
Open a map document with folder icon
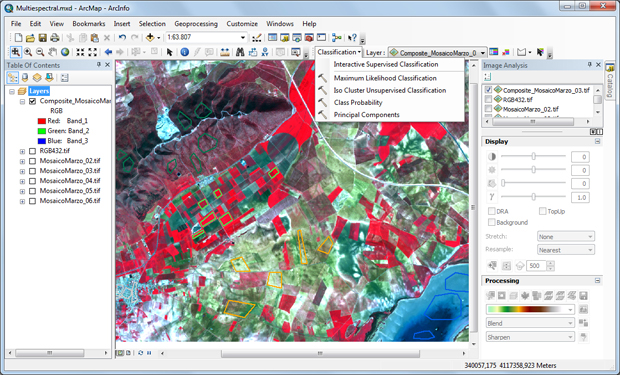coord(30,38)
